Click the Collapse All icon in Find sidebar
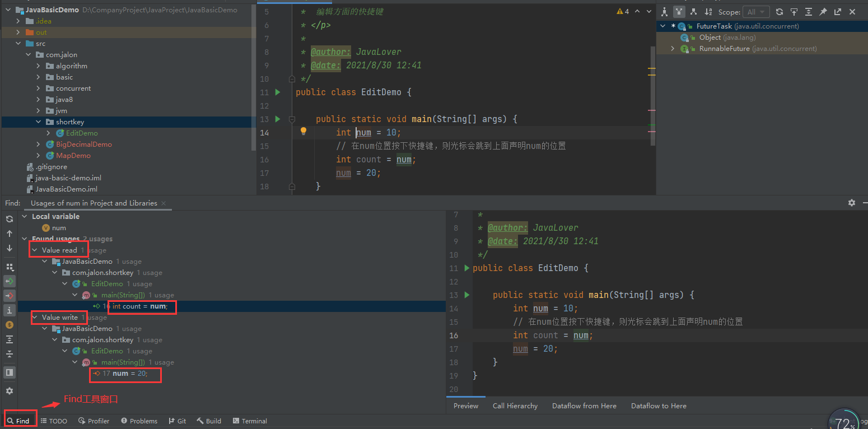The width and height of the screenshot is (868, 429). (x=10, y=354)
